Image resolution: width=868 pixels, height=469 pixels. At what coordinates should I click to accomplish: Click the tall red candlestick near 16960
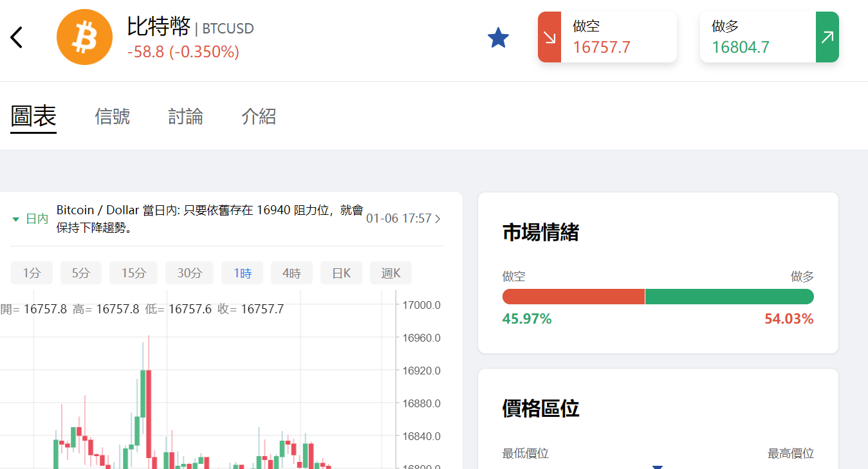pyautogui.click(x=149, y=414)
